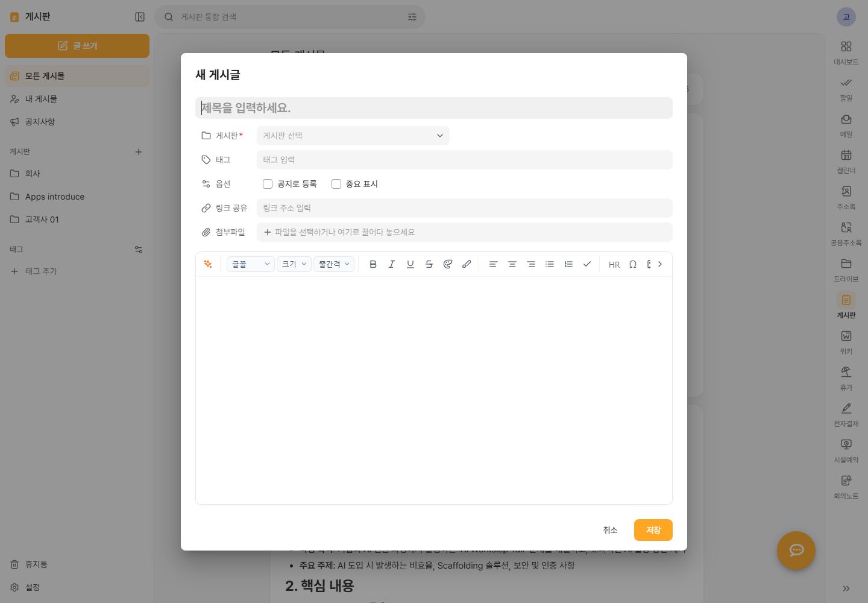Image resolution: width=868 pixels, height=603 pixels.
Task: Click the attachment file drop area
Action: [x=465, y=232]
